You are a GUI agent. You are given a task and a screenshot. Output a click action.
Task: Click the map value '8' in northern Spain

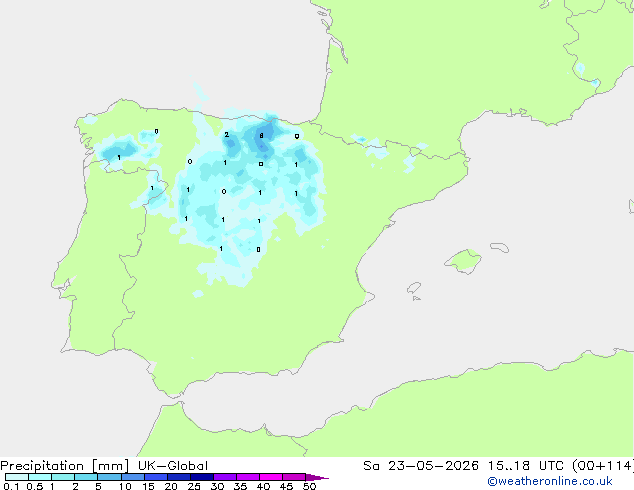coord(261,135)
